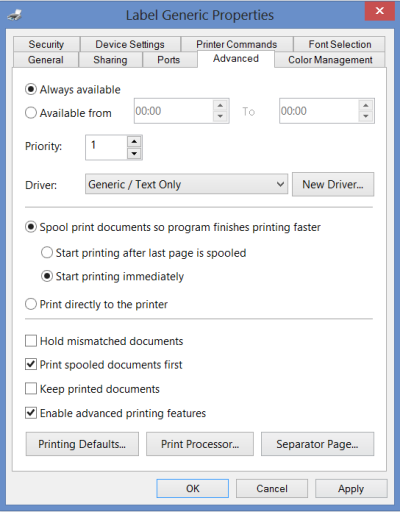The image size is (400, 512).
Task: Click the Print Processor... button
Action: coord(200,444)
